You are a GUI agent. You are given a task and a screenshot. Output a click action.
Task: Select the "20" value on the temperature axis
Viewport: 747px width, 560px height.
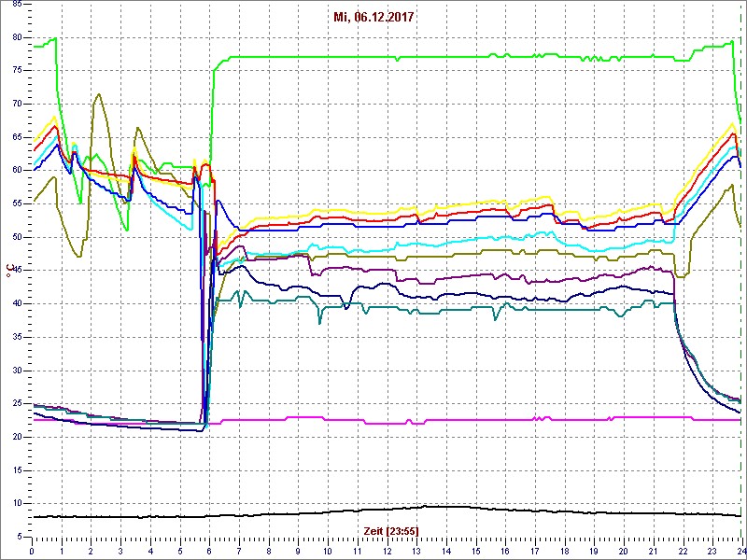[17, 437]
